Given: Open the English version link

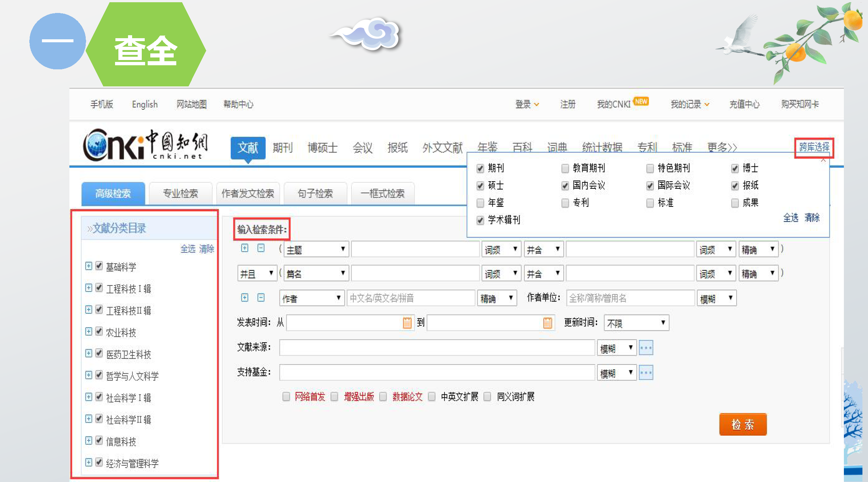Looking at the screenshot, I should click(145, 105).
